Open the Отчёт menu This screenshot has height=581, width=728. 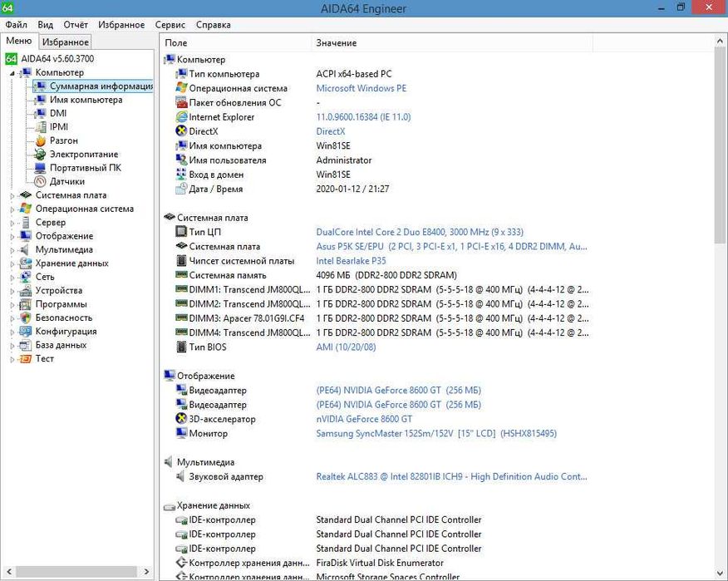(76, 25)
